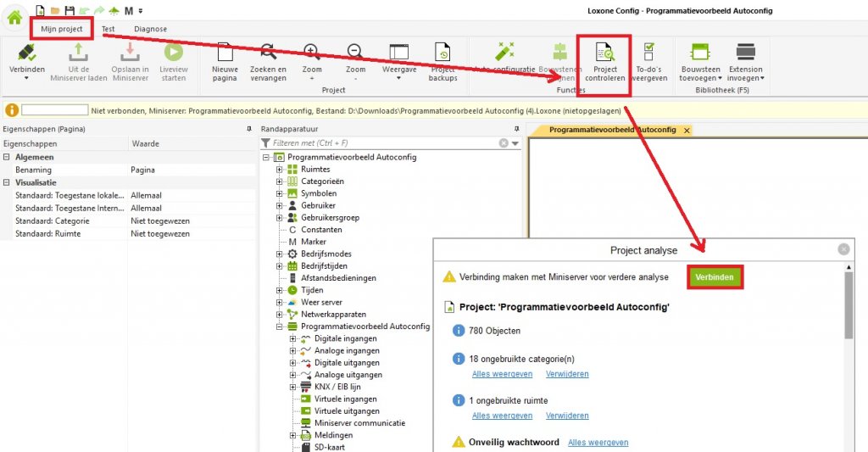Expand Digitale ingangen node
The height and width of the screenshot is (452, 868).
pyautogui.click(x=292, y=338)
